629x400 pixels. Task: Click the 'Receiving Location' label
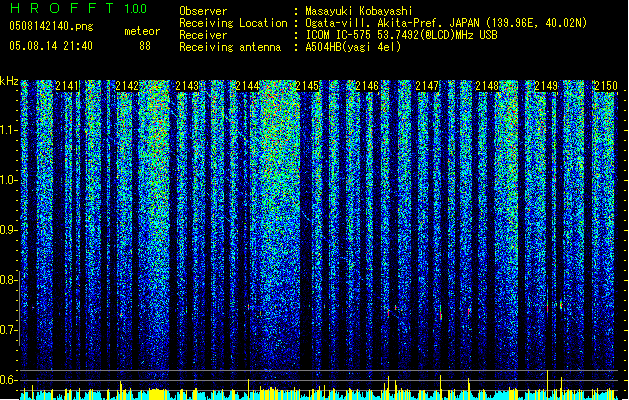(233, 23)
